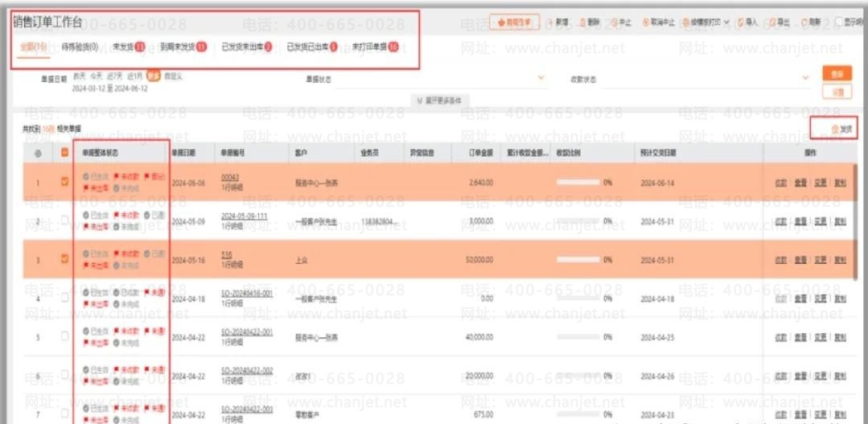Toggle the select-all checkbox in table header
The width and height of the screenshot is (868, 424).
[x=64, y=153]
